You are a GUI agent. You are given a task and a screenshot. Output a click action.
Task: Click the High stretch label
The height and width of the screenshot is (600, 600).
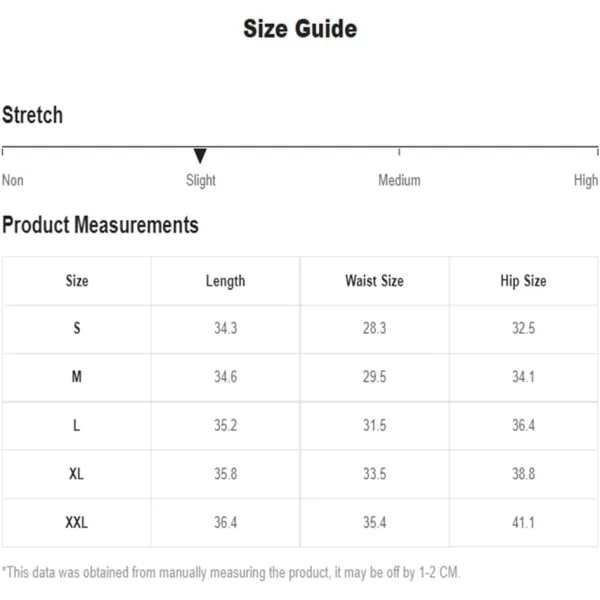pyautogui.click(x=586, y=181)
